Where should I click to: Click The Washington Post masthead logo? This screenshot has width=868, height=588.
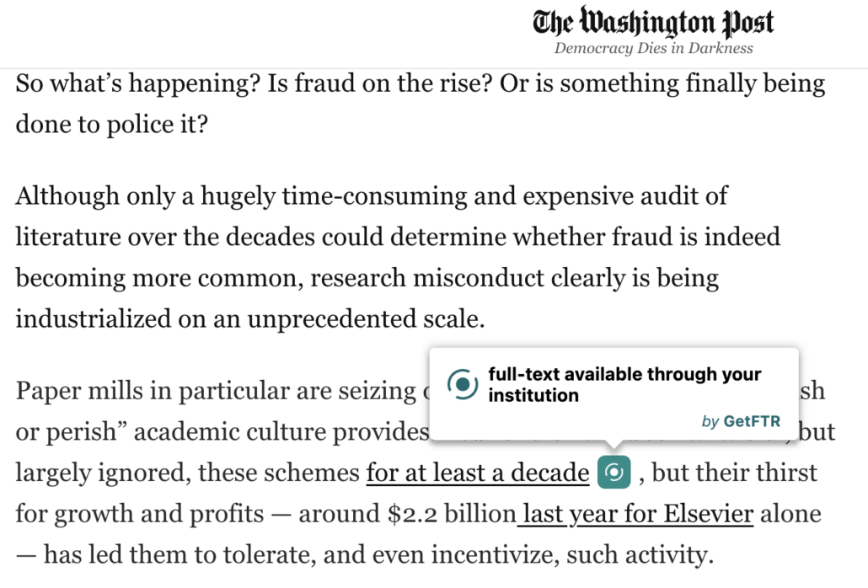[x=653, y=22]
